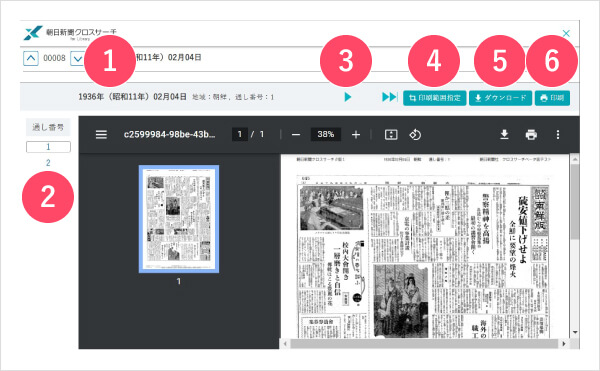This screenshot has height=371, width=600.
Task: Close the viewer with the X icon
Action: click(x=566, y=33)
